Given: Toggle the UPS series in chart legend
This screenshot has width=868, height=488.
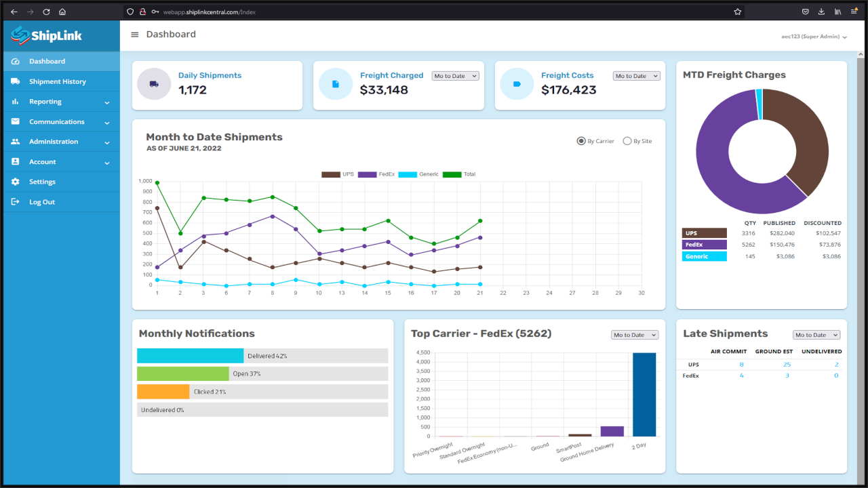Looking at the screenshot, I should [x=331, y=174].
